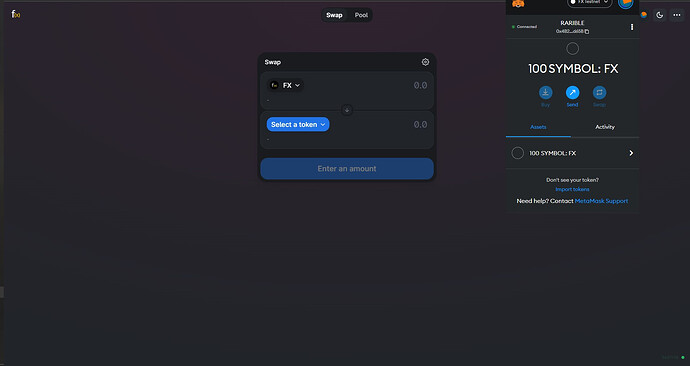
Task: Click the swap direction arrow between tokens
Action: tap(347, 110)
